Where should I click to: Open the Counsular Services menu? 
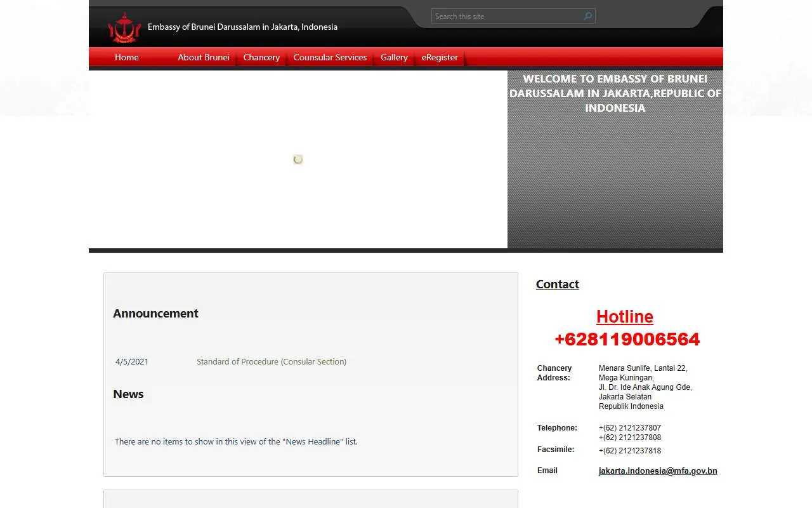tap(330, 57)
